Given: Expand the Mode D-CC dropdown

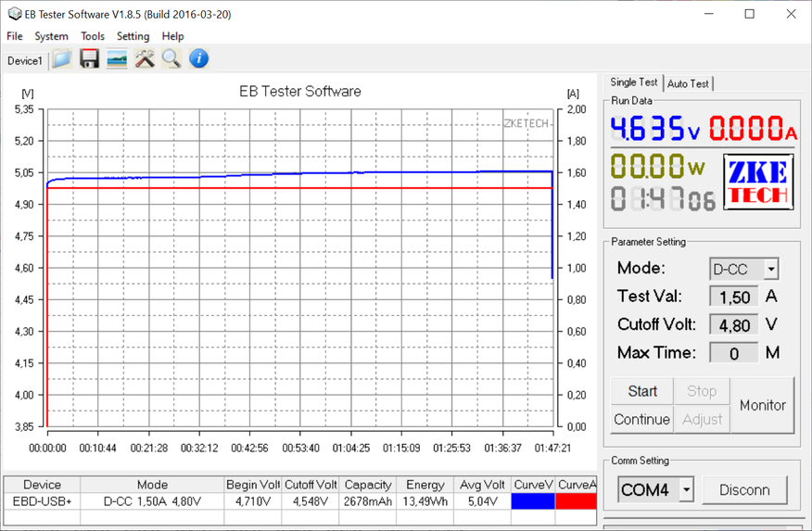Looking at the screenshot, I should tap(771, 269).
